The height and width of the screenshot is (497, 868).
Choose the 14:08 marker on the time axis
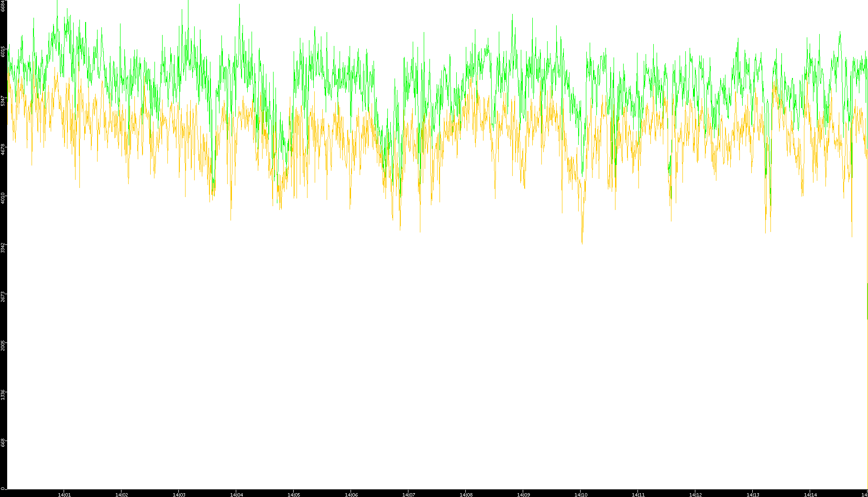click(466, 495)
